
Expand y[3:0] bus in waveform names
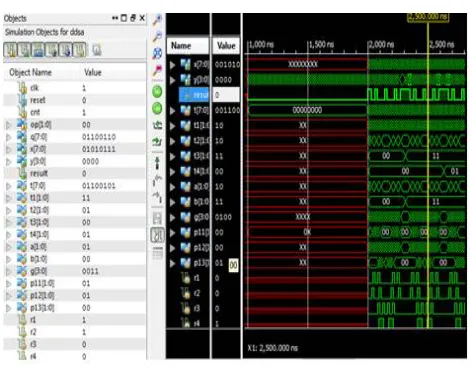172,80
